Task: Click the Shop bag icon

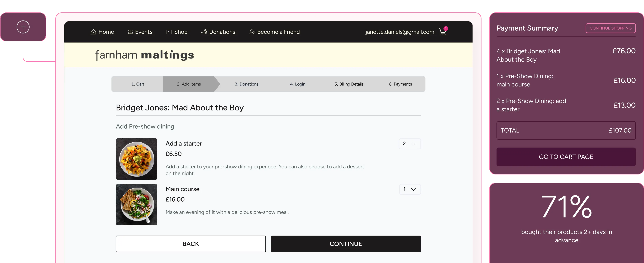Action: [169, 32]
